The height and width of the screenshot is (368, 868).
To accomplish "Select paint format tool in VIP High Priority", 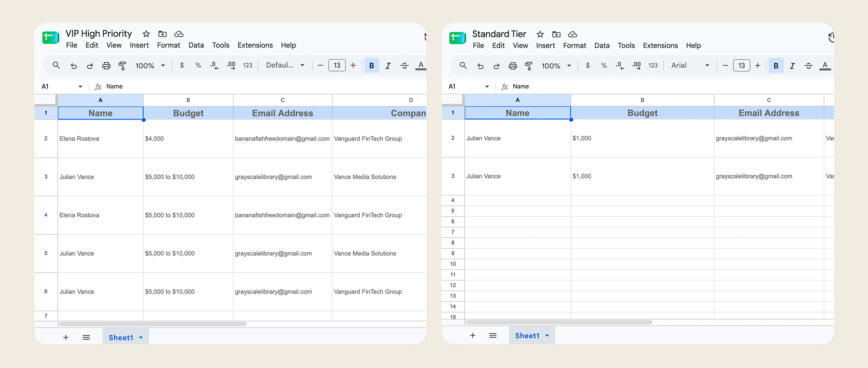I will (122, 66).
